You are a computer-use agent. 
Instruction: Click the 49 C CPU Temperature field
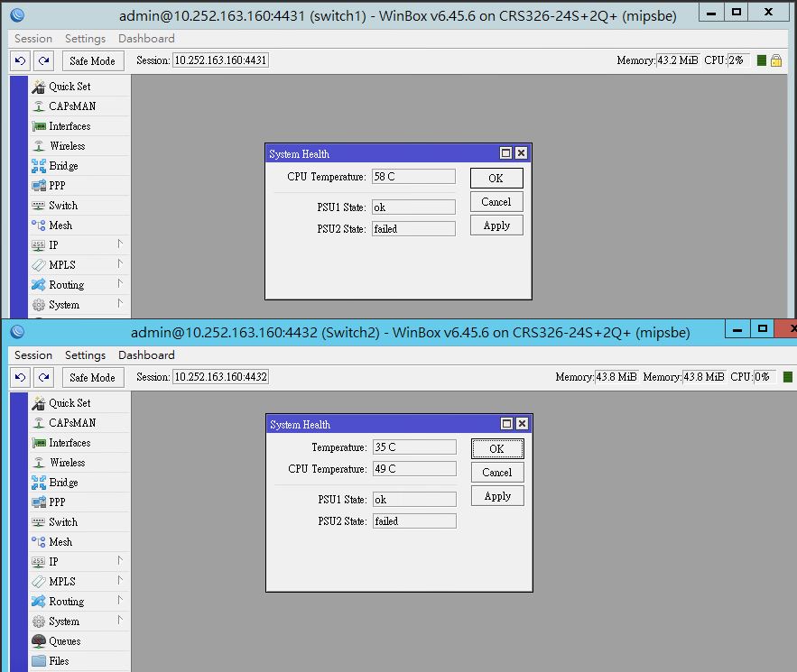tap(415, 469)
